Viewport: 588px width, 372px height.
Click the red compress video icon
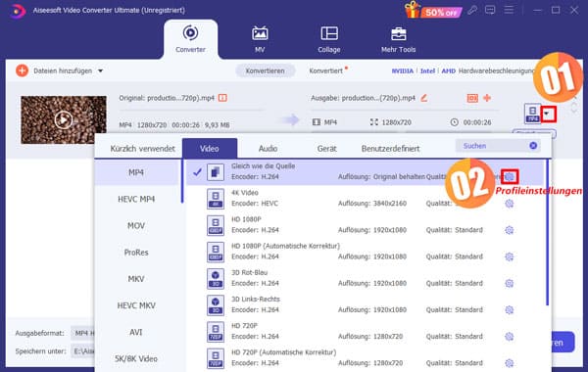tap(472, 98)
